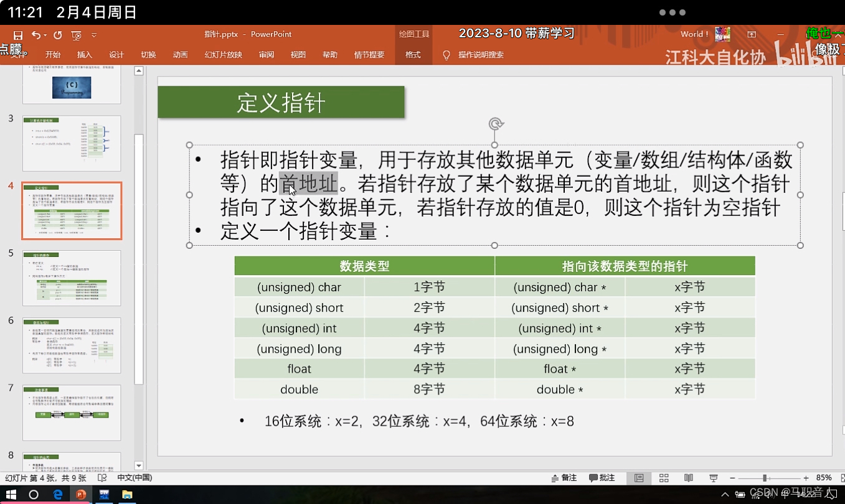Select Normal view toggle in status bar
Viewport: 845px width, 504px height.
pyautogui.click(x=639, y=477)
